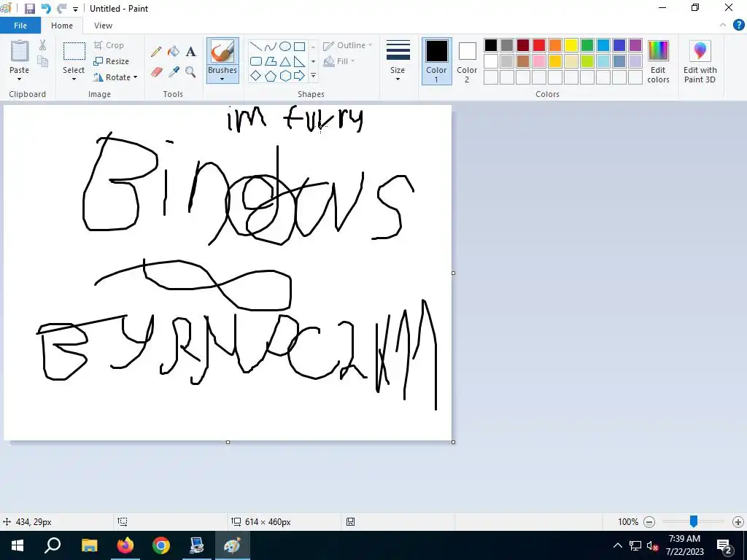The image size is (747, 560).
Task: Open the File menu
Action: click(x=20, y=26)
